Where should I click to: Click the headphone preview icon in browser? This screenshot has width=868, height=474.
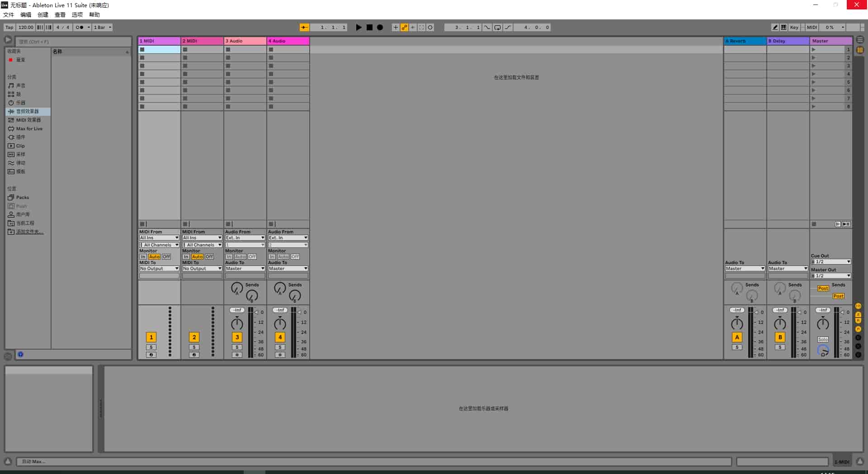(20, 355)
